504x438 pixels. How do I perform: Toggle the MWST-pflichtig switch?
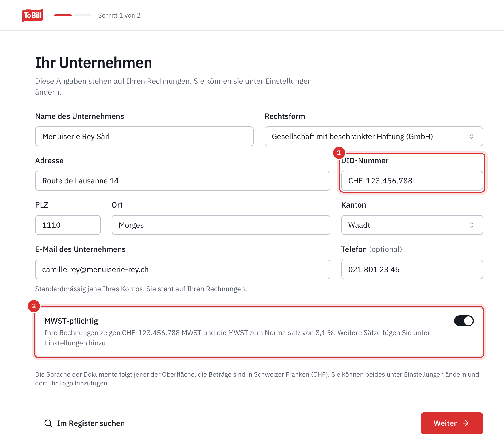464,321
